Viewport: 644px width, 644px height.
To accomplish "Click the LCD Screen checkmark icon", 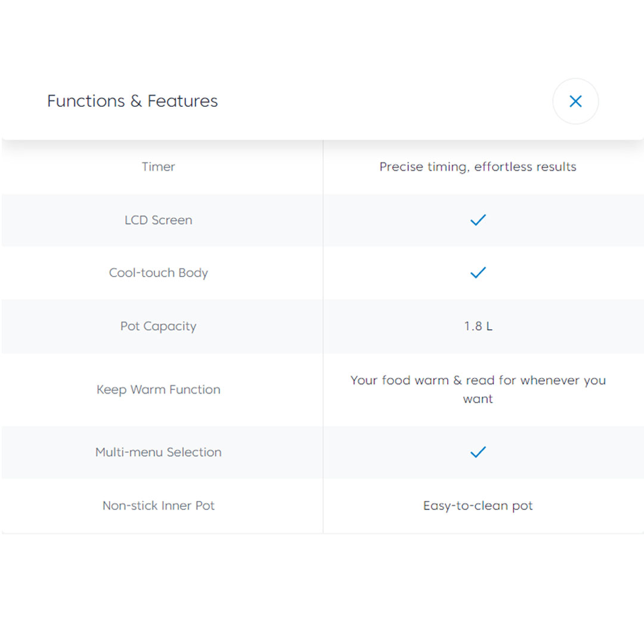I will coord(478,220).
